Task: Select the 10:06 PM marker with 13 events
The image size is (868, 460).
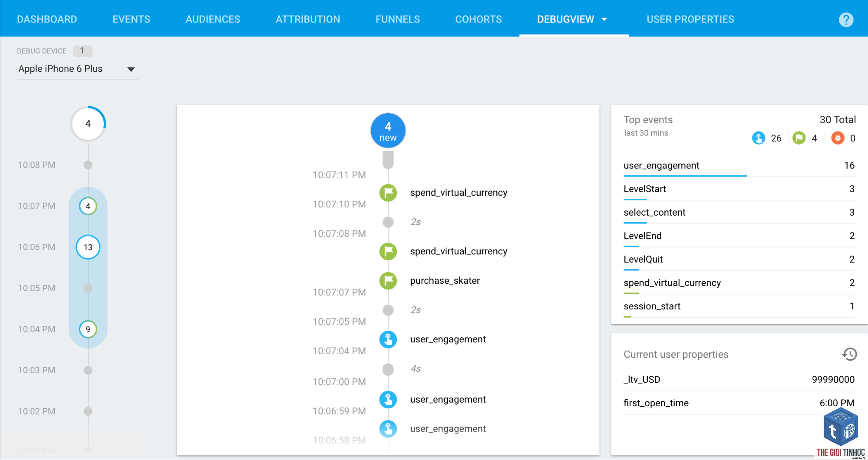Action: (x=88, y=247)
